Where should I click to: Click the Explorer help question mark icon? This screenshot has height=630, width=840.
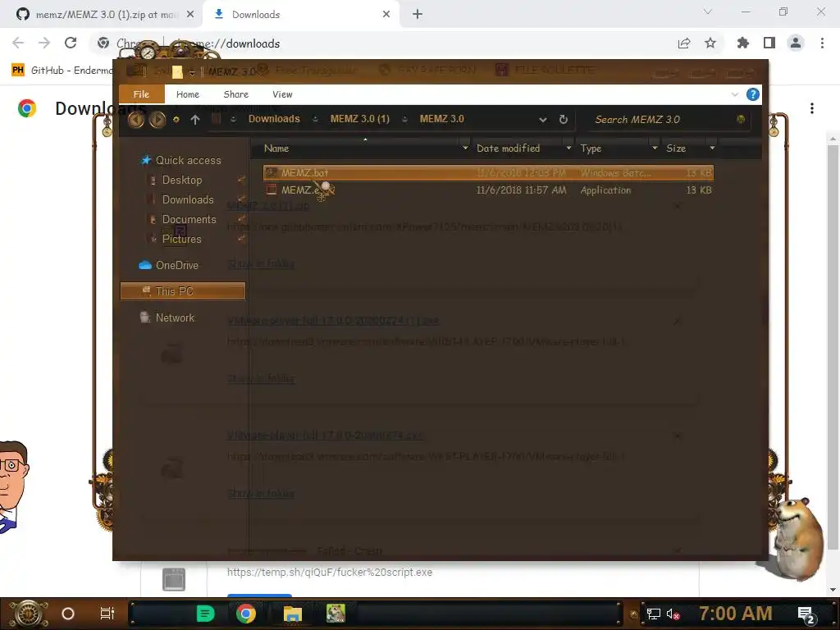point(753,95)
